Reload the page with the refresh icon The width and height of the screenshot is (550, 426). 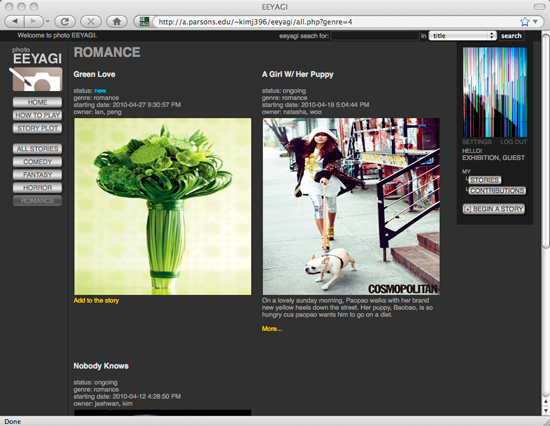pyautogui.click(x=65, y=22)
